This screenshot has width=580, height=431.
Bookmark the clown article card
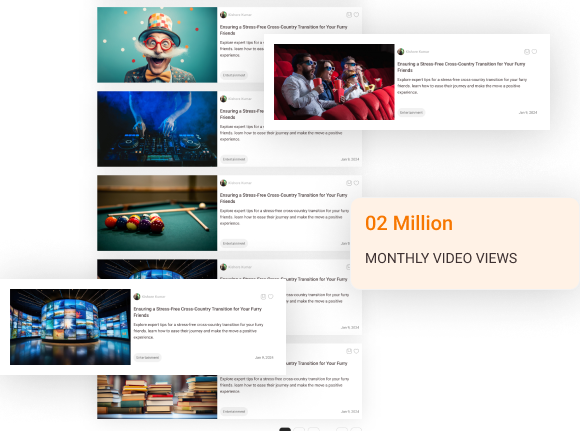pos(348,15)
